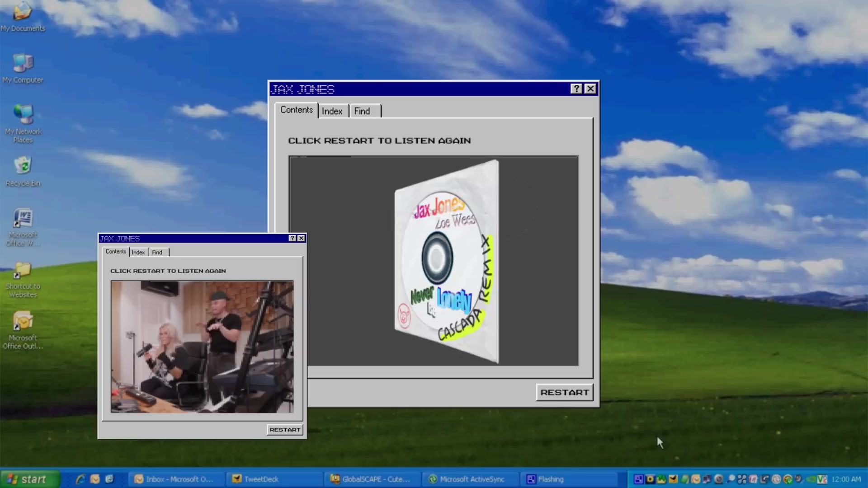Click the magnifier tray icon
The height and width of the screenshot is (488, 868).
coord(731,479)
